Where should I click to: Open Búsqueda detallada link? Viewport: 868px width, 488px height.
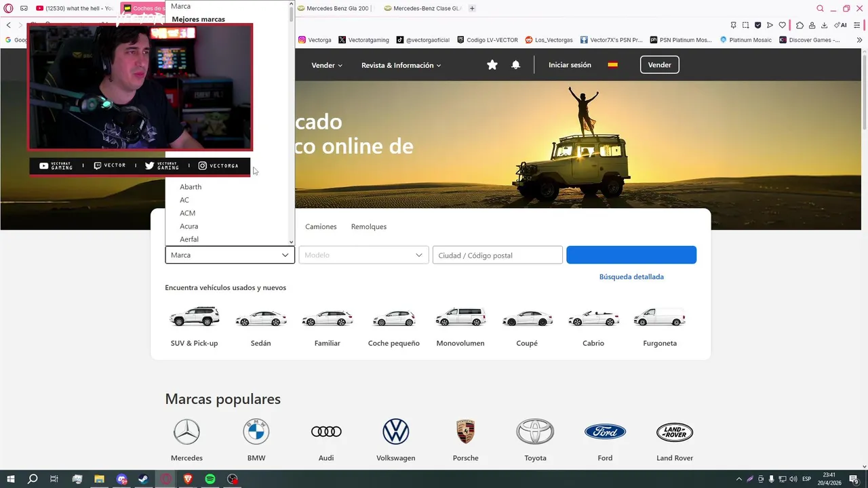[631, 277]
